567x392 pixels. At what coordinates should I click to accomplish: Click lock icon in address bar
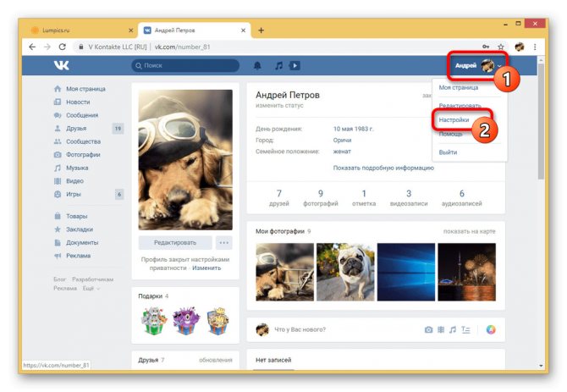pyautogui.click(x=81, y=47)
